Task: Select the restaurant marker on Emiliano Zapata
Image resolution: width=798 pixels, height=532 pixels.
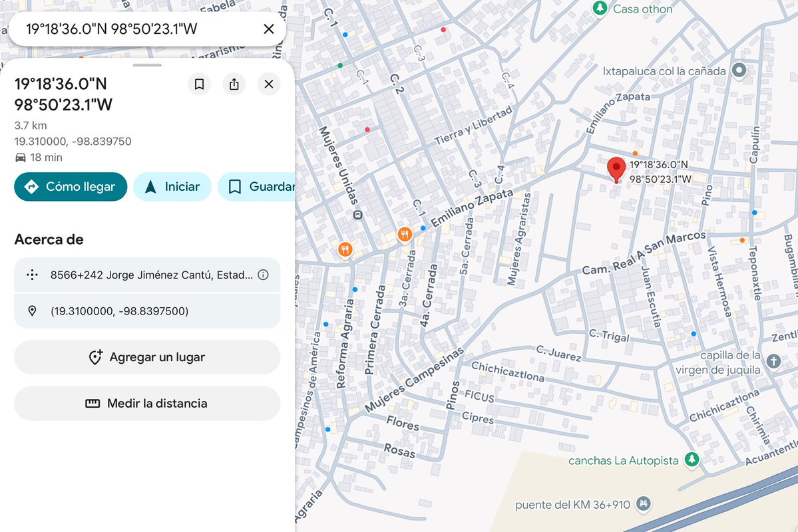Action: (405, 235)
